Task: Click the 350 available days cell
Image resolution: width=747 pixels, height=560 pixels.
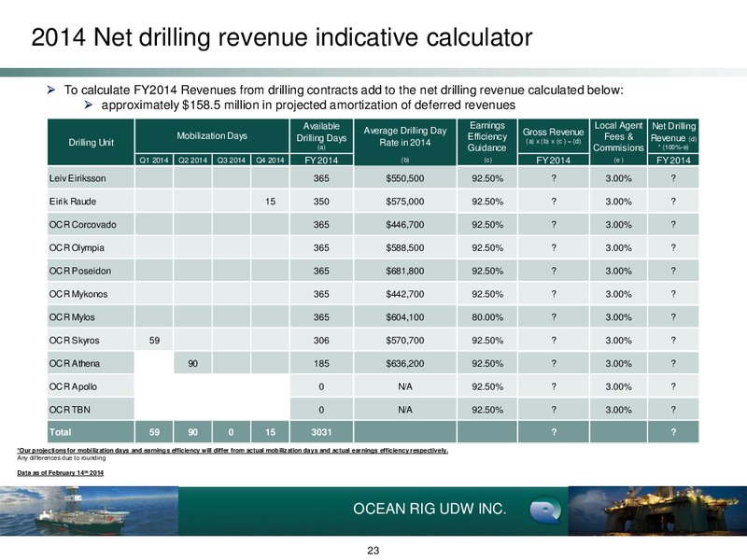Action: 321,202
